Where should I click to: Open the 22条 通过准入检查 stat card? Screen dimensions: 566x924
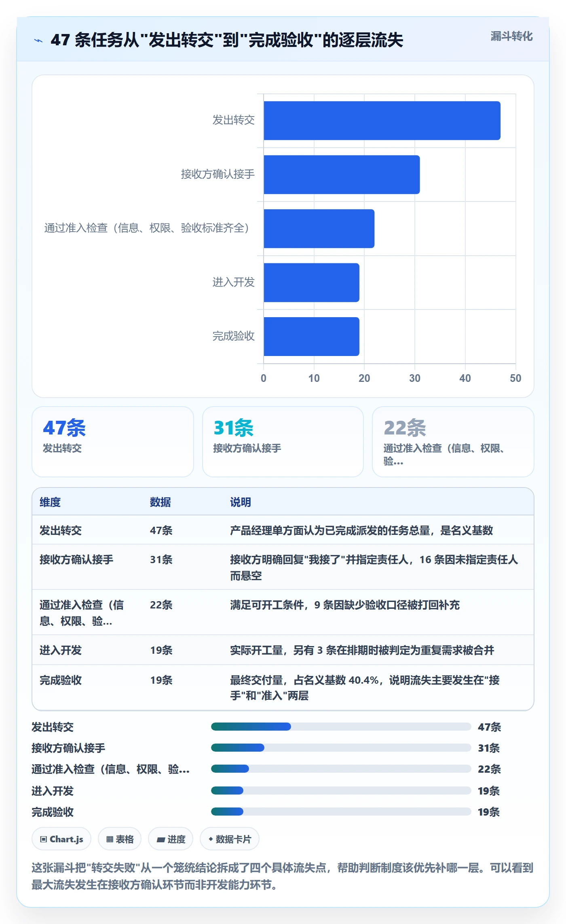click(x=453, y=442)
